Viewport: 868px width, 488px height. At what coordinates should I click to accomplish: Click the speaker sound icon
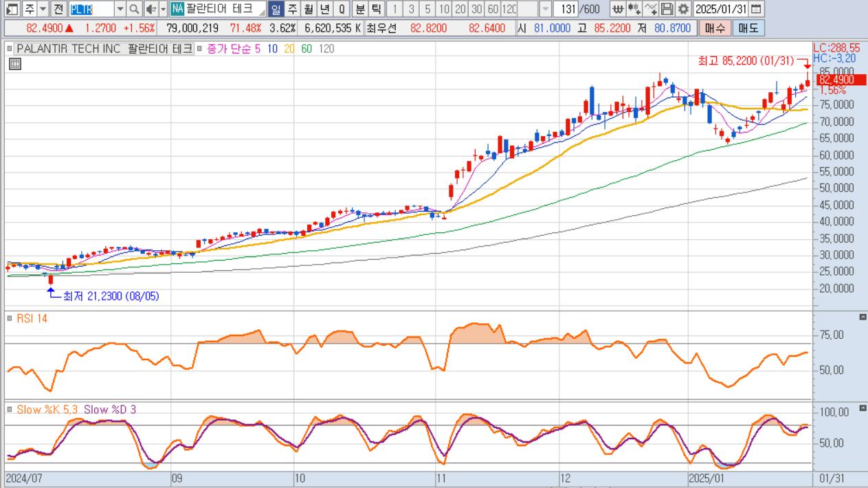click(152, 9)
